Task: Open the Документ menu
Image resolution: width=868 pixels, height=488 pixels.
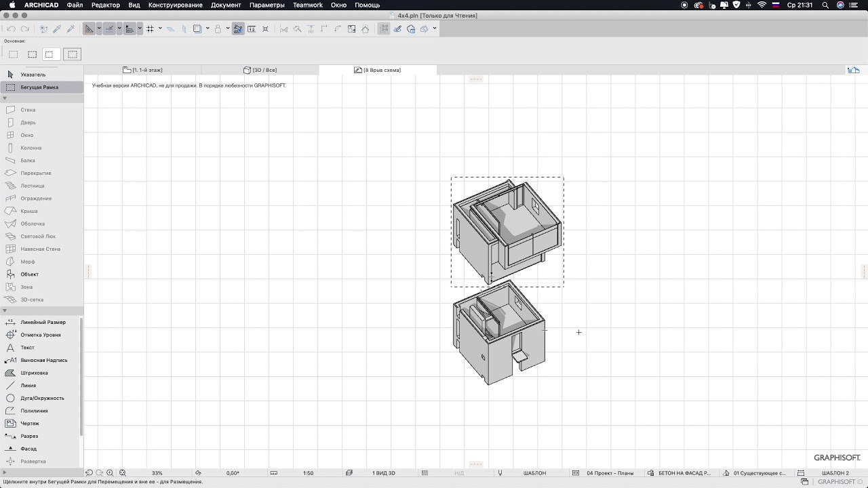Action: coord(226,5)
